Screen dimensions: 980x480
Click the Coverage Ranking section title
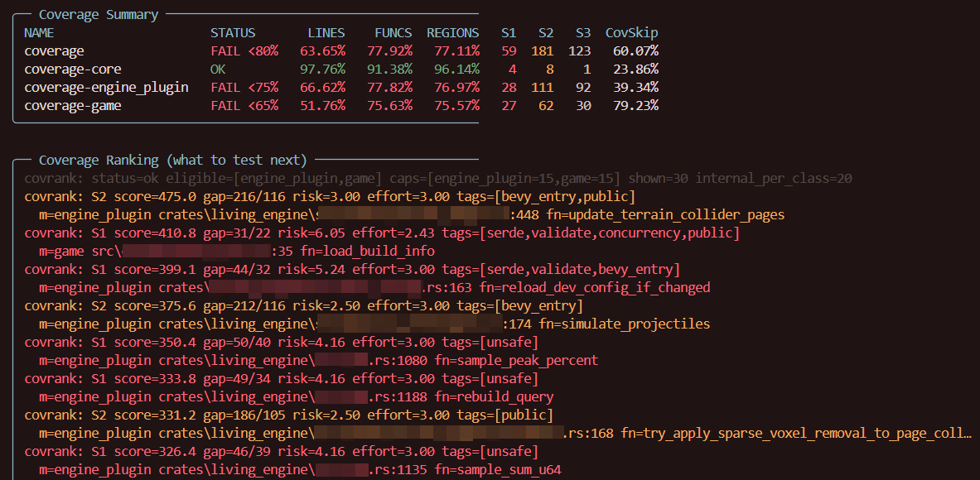point(172,161)
